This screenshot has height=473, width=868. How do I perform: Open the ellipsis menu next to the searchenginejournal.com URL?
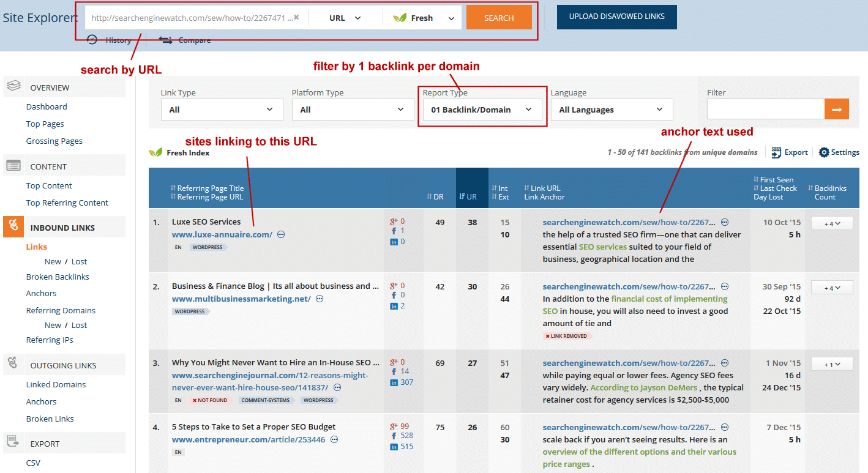pyautogui.click(x=337, y=387)
